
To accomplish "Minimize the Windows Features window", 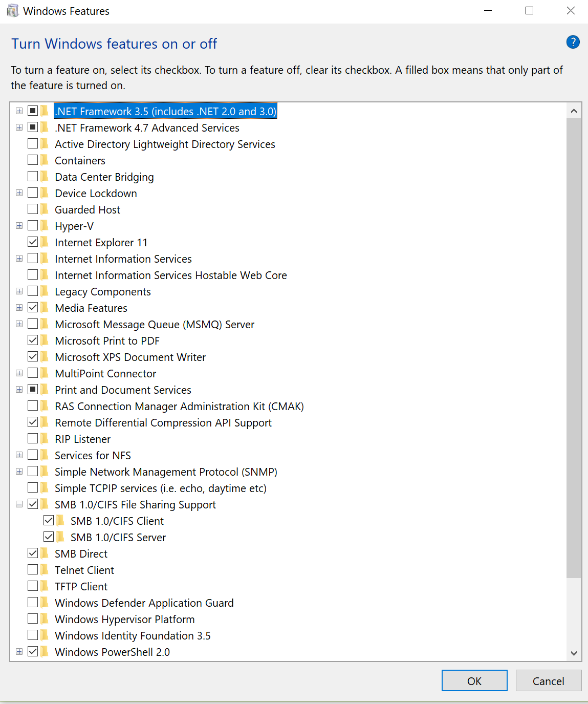I will pos(488,11).
